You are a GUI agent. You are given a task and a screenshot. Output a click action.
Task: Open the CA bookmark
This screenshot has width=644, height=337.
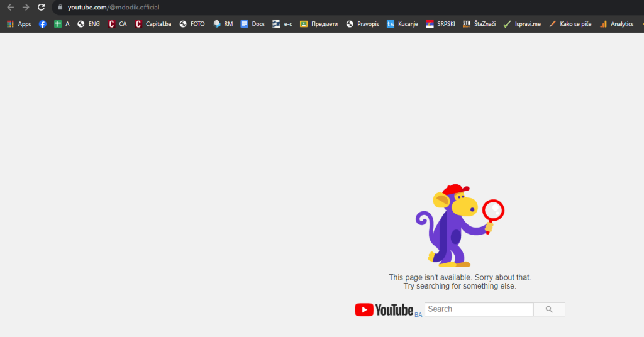[118, 24]
